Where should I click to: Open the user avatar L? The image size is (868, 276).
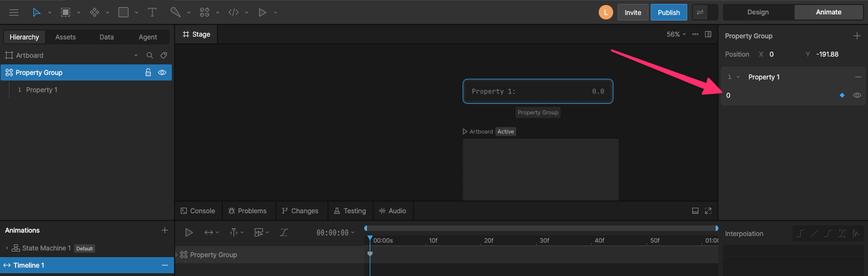(606, 12)
